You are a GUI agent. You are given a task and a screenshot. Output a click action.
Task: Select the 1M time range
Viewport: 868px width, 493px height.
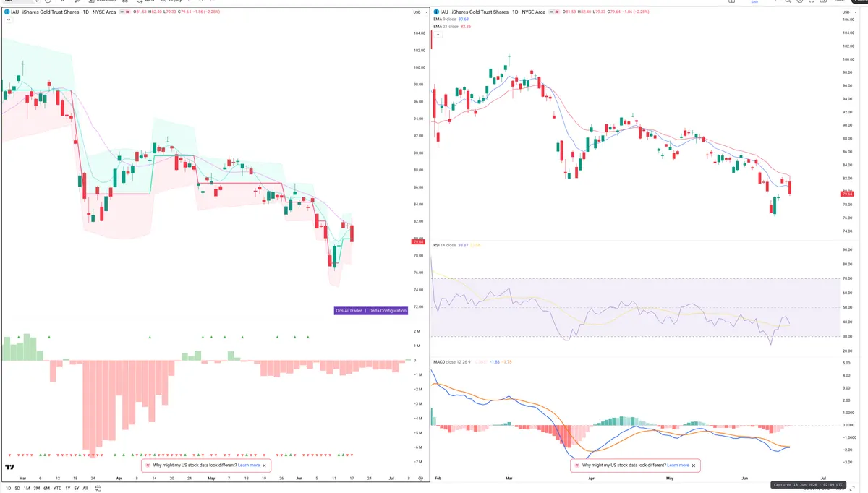point(27,488)
